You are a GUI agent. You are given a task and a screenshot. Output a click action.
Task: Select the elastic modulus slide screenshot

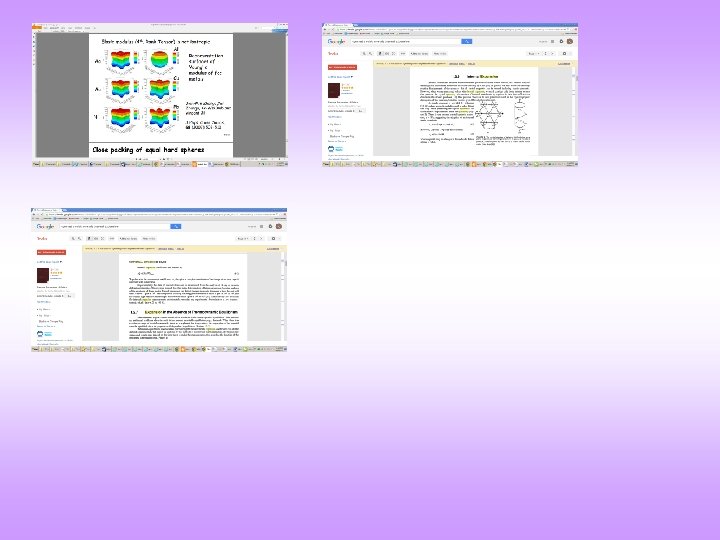pos(160,95)
